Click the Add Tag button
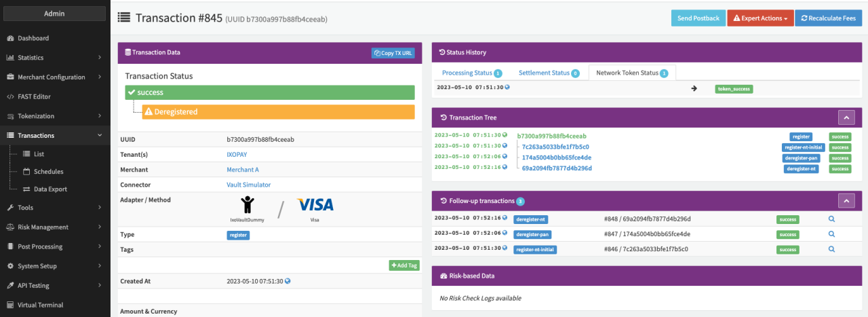Viewport: 868px width, 317px height. 404,265
